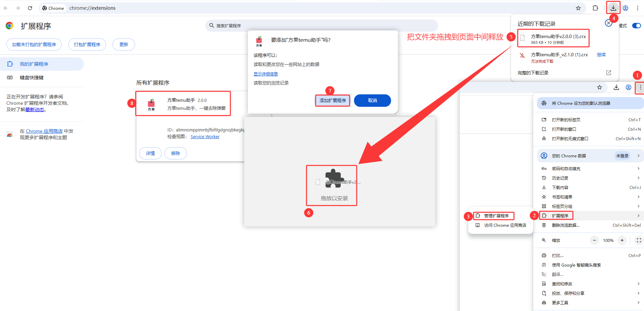Open the three-dot menu in the chrome://extensions toolbar
The width and height of the screenshot is (644, 311).
pyautogui.click(x=638, y=8)
